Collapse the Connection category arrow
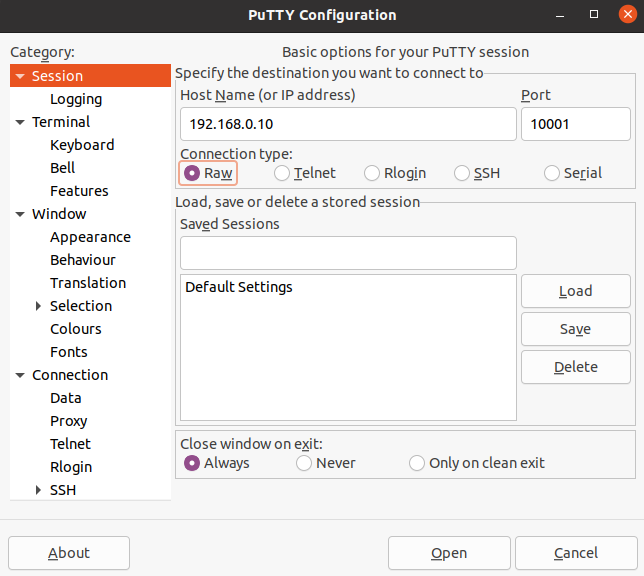The width and height of the screenshot is (644, 576). pos(20,375)
